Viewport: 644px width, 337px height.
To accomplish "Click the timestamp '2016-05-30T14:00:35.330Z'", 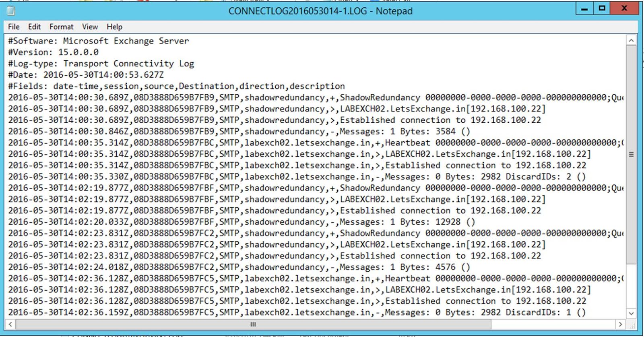I will tap(68, 176).
